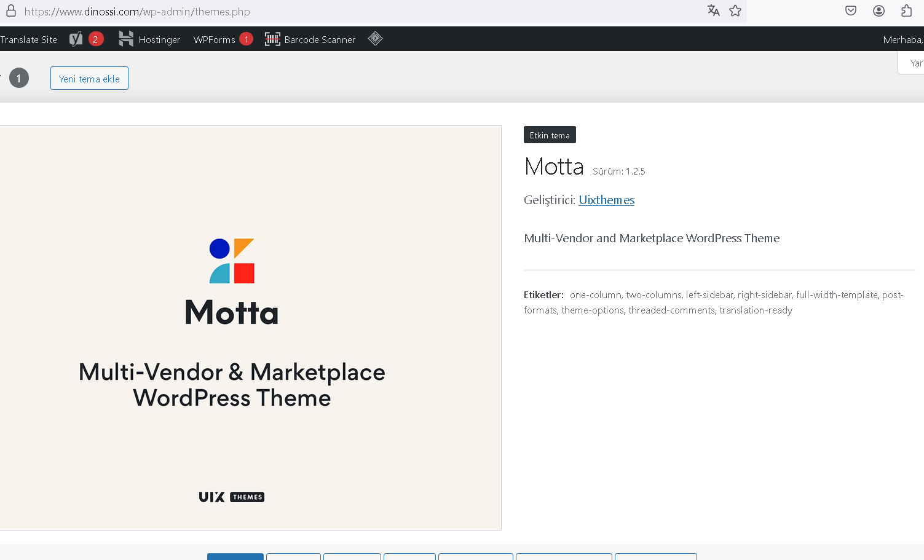This screenshot has width=924, height=560.
Task: Click the Multi-Vendor and Marketplace description text
Action: pyautogui.click(x=652, y=238)
